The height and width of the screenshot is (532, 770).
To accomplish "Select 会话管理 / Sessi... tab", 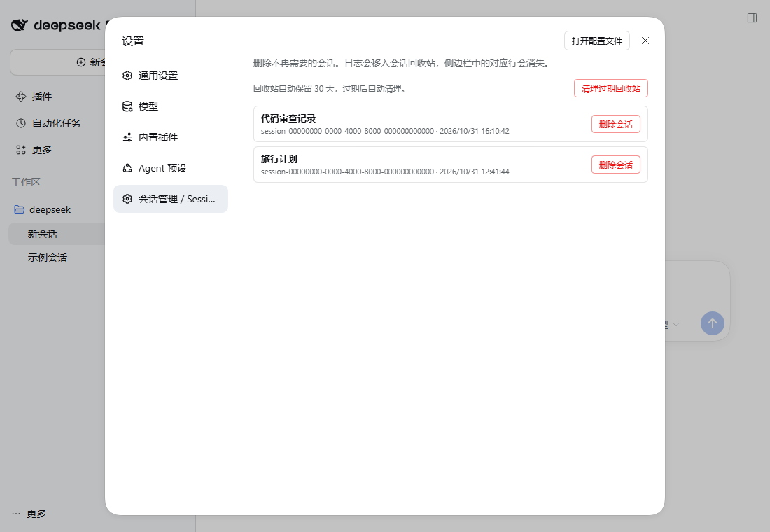I will click(170, 199).
